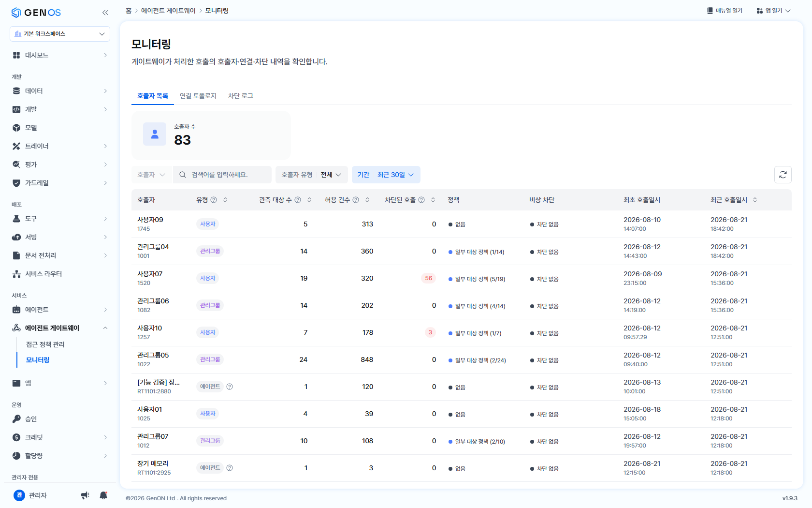This screenshot has width=812, height=508.
Task: Open the notifications bell icon
Action: 103,495
